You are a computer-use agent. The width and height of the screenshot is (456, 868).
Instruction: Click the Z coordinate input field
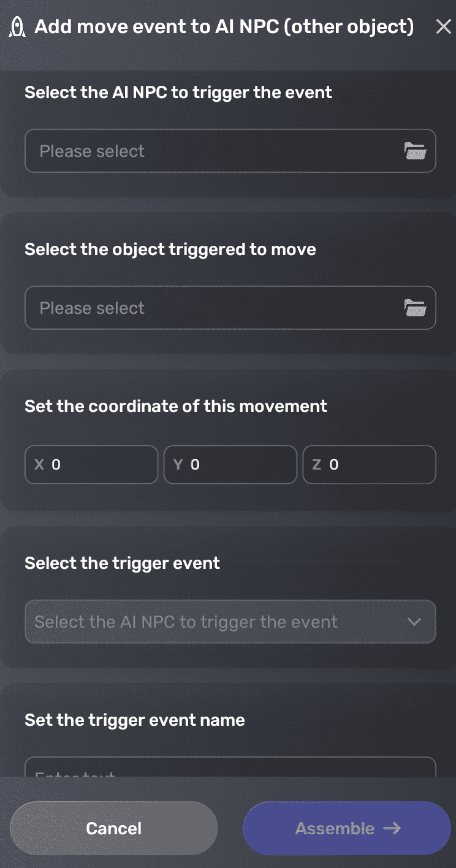[x=369, y=465]
